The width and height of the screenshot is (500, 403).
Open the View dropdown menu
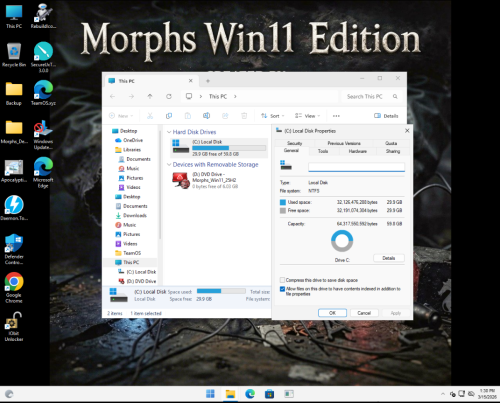pyautogui.click(x=307, y=116)
